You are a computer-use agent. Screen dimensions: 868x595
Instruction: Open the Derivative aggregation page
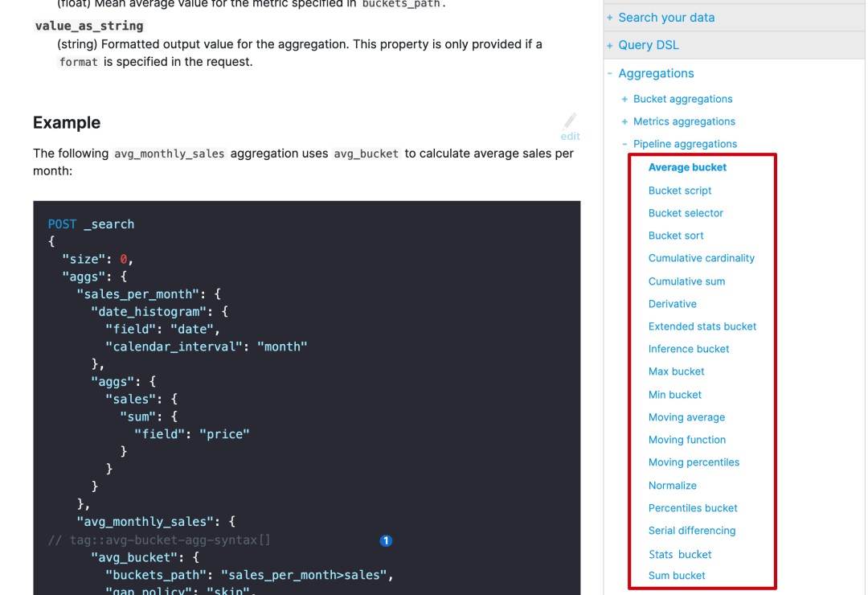click(x=672, y=304)
